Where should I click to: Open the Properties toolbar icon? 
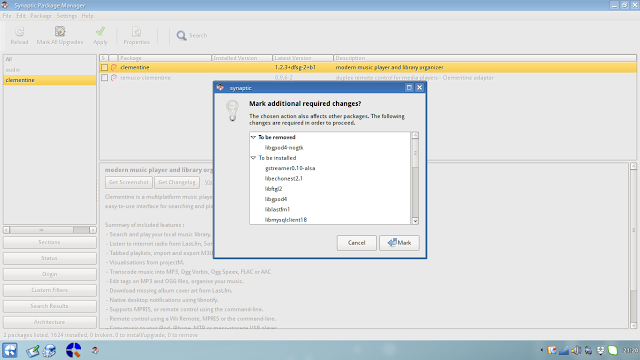136,31
